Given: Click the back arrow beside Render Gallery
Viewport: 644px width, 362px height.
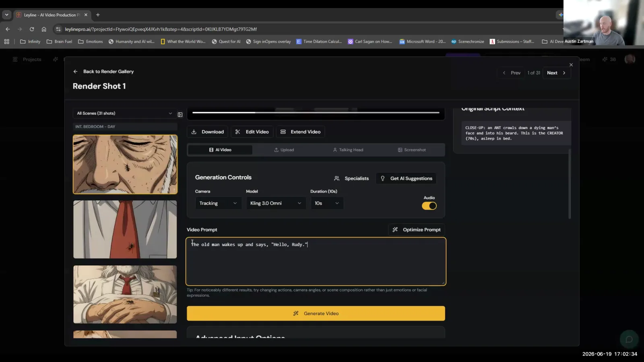Looking at the screenshot, I should tap(75, 72).
